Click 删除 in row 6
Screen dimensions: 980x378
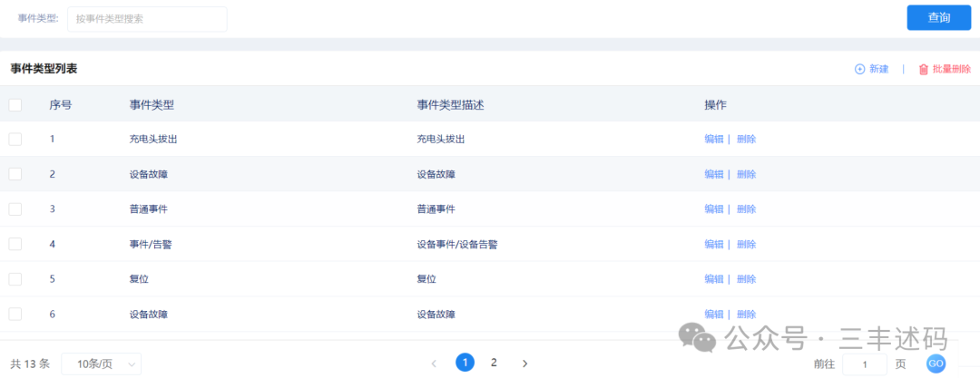(746, 315)
